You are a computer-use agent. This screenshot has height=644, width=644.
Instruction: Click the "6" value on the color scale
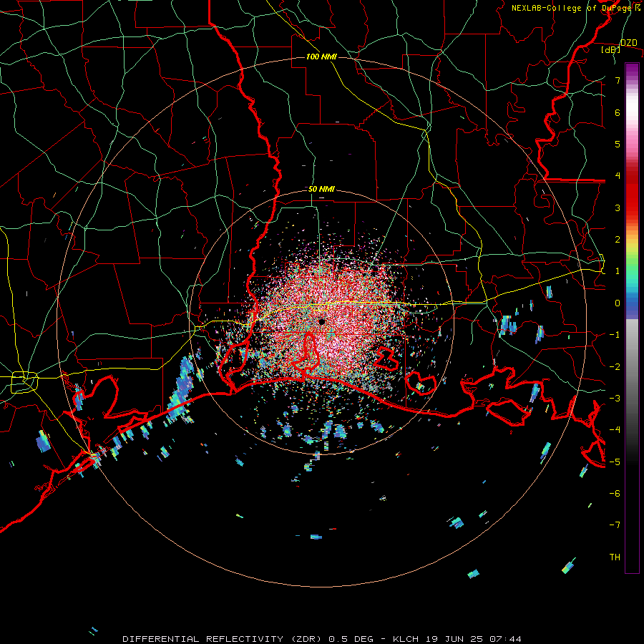(618, 112)
